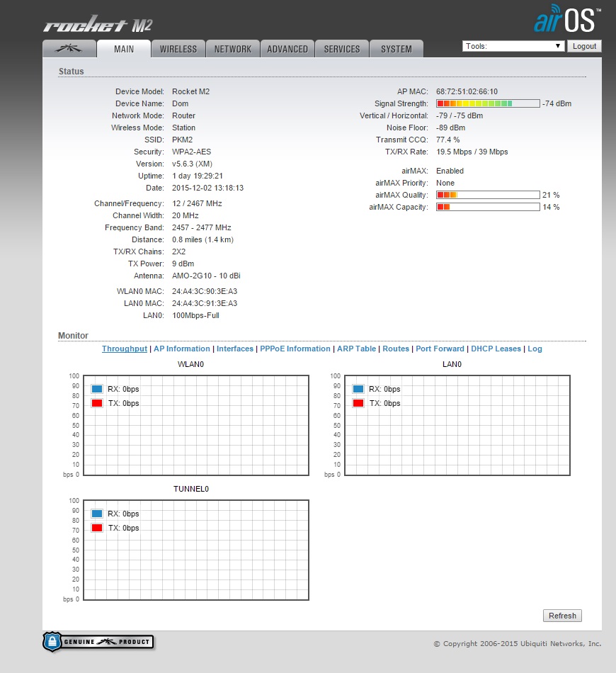Open the Ubiquiti logo tab

point(69,48)
